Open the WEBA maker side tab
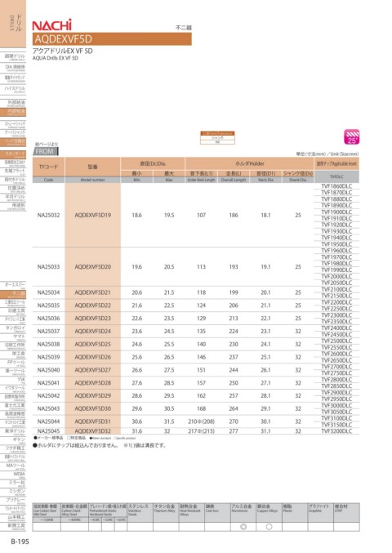Viewport: 392px width, 553px height. [14, 475]
